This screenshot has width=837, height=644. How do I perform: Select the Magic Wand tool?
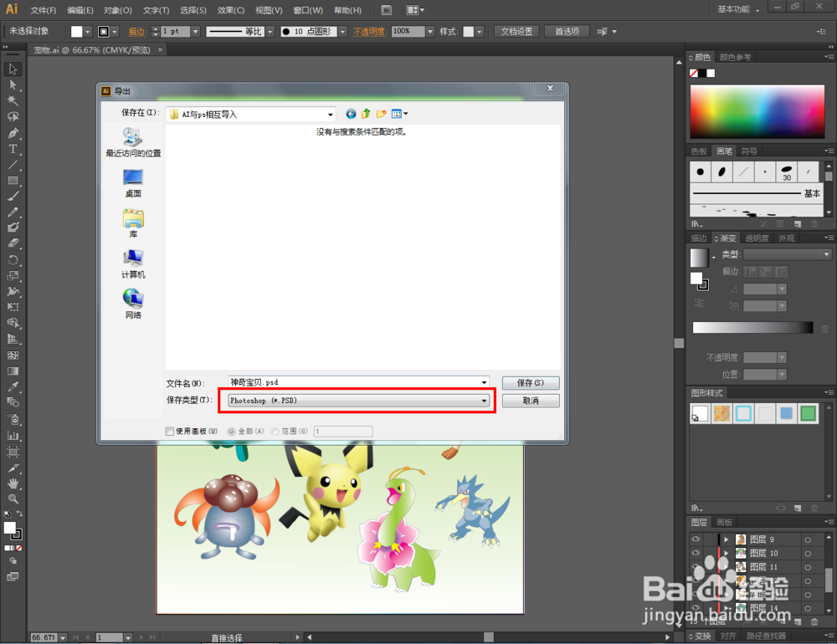point(13,101)
